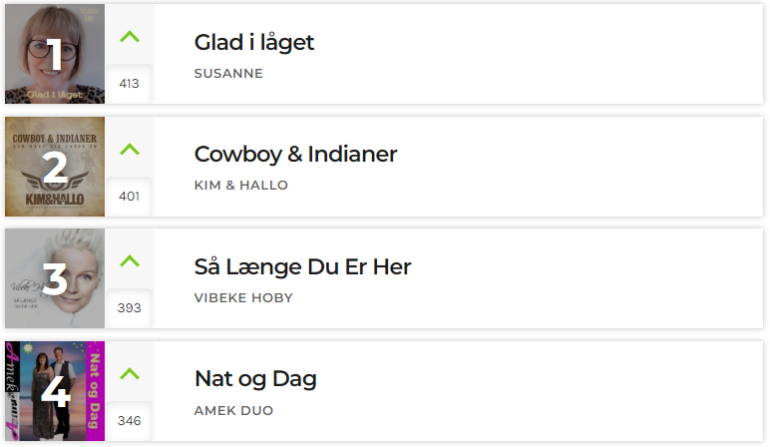The height and width of the screenshot is (447, 770).
Task: Select the artist VIBEKE HOBY
Action: (244, 298)
